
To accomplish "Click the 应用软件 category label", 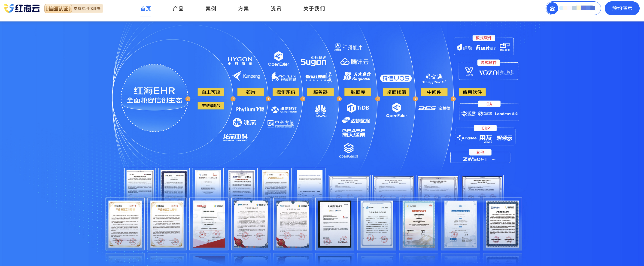I will pyautogui.click(x=472, y=92).
